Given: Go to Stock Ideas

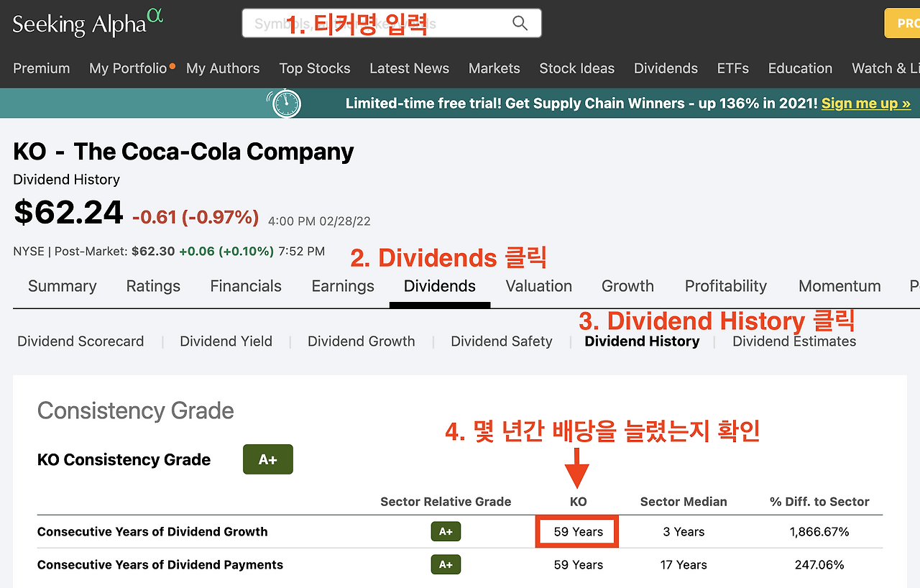Looking at the screenshot, I should tap(576, 68).
